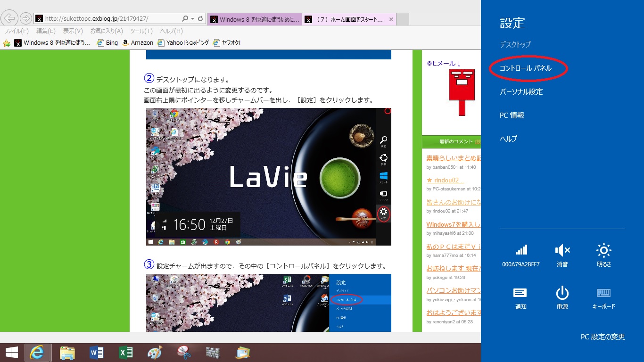Open a new tab with the blank tab button
Image resolution: width=644 pixels, height=362 pixels.
(403, 19)
